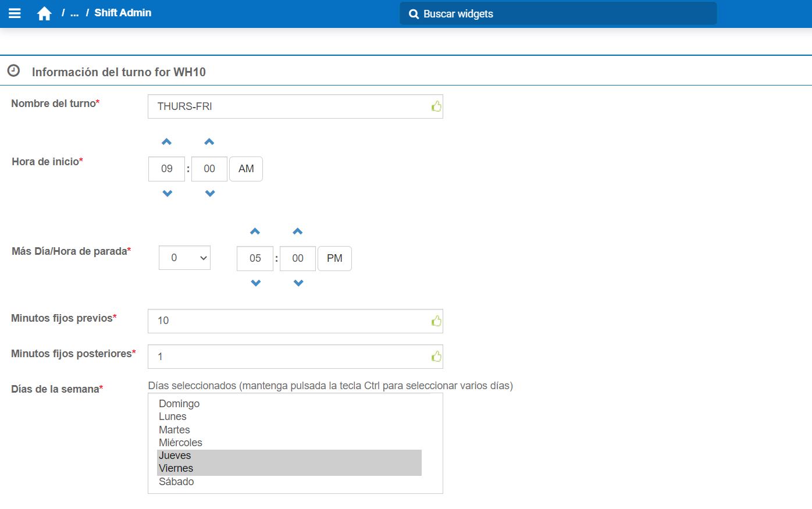Image resolution: width=812 pixels, height=509 pixels.
Task: Select Miércoles in the weekdays list
Action: tap(180, 443)
